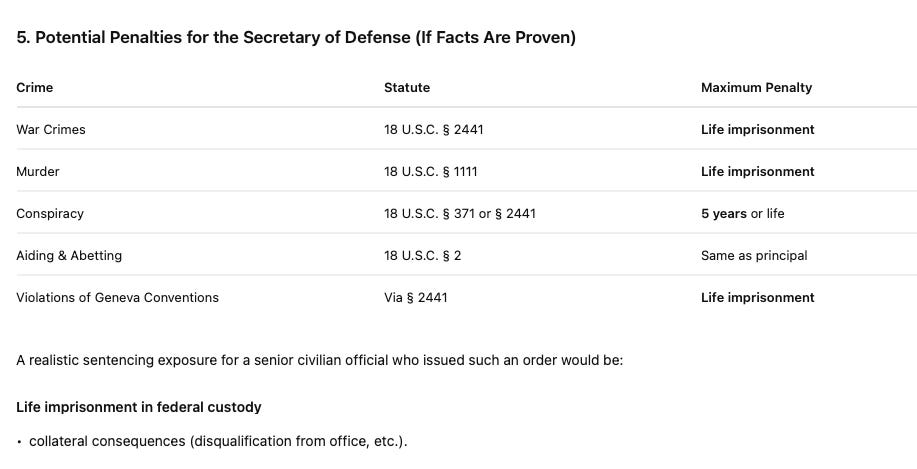This screenshot has width=917, height=469.
Task: Click the Murder row label
Action: point(38,172)
